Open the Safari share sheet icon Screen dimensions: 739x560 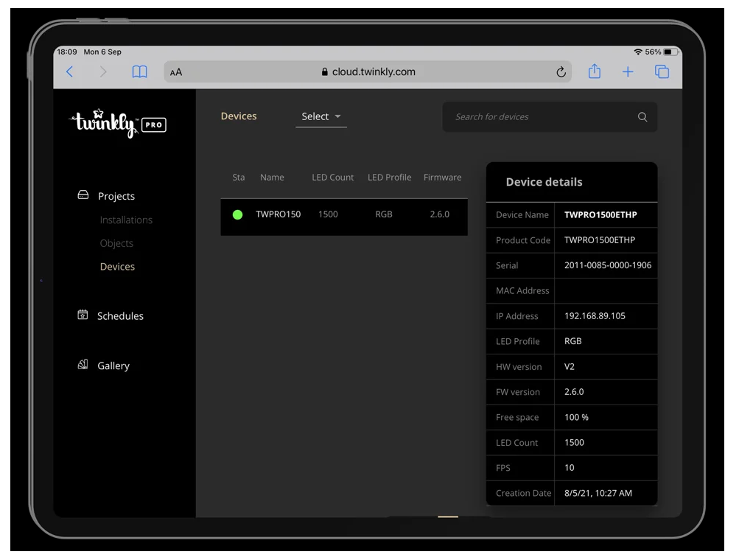click(595, 71)
